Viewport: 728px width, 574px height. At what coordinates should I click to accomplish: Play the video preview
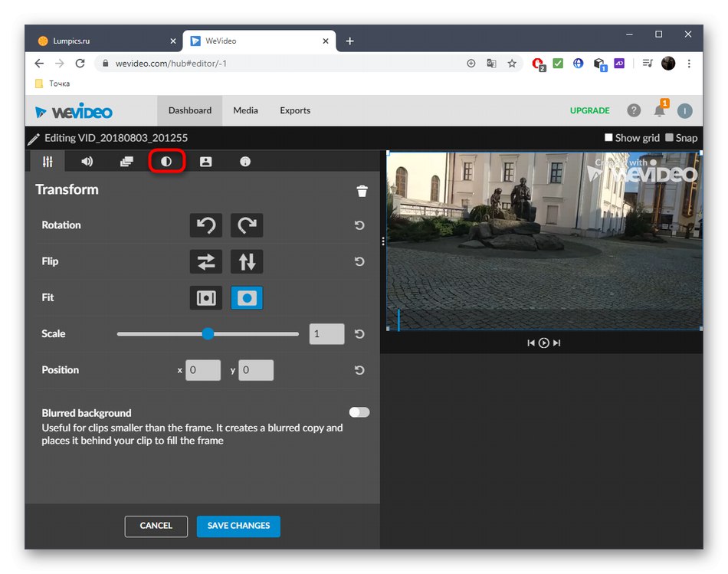[544, 343]
